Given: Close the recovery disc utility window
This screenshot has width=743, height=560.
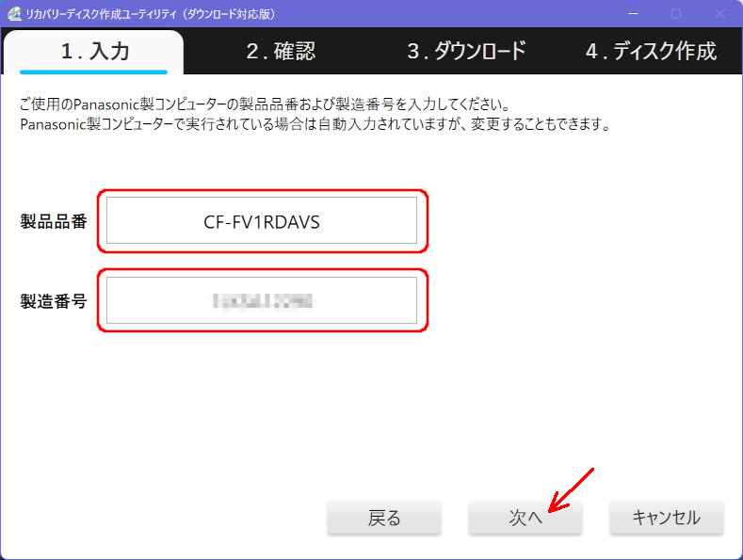Looking at the screenshot, I should [719, 14].
